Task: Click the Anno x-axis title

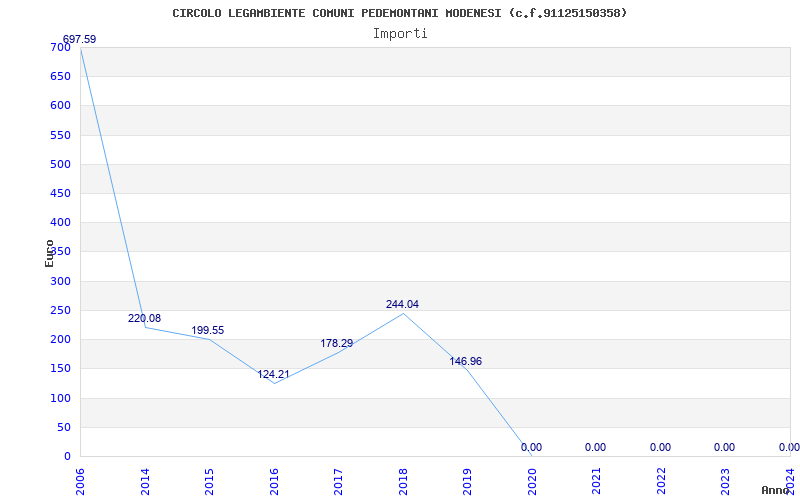Action: 774,490
